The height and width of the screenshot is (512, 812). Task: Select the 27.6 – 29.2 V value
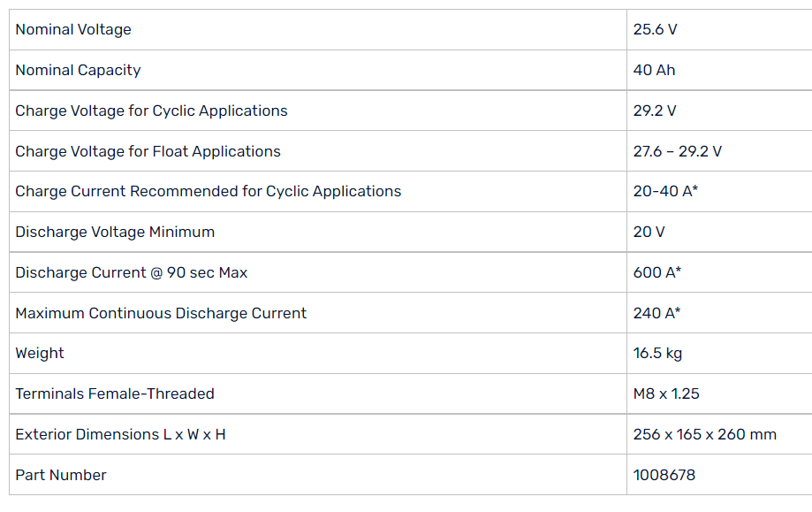click(677, 151)
